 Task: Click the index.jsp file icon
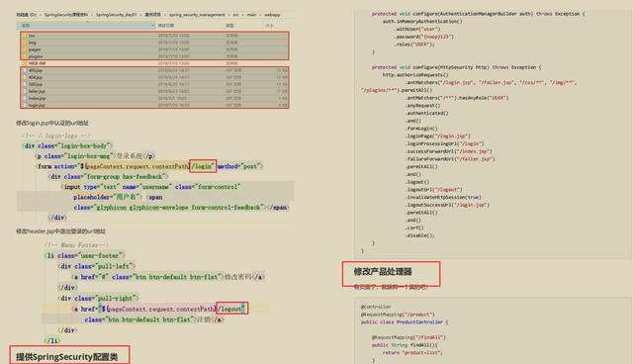click(25, 98)
